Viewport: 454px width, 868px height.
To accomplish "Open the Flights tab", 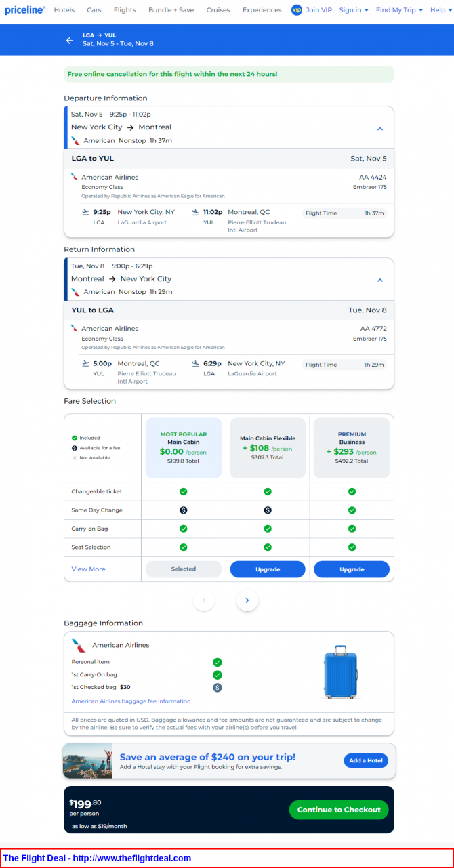I will click(125, 10).
